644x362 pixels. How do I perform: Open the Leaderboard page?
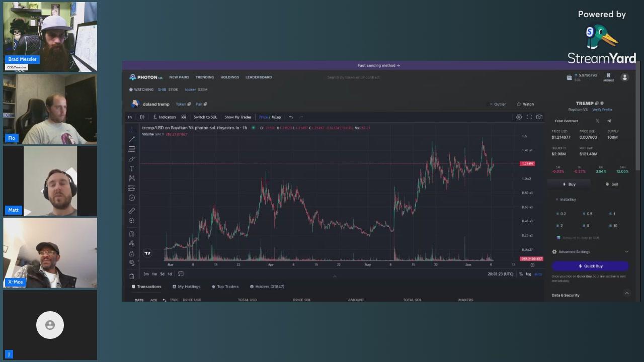click(x=259, y=77)
